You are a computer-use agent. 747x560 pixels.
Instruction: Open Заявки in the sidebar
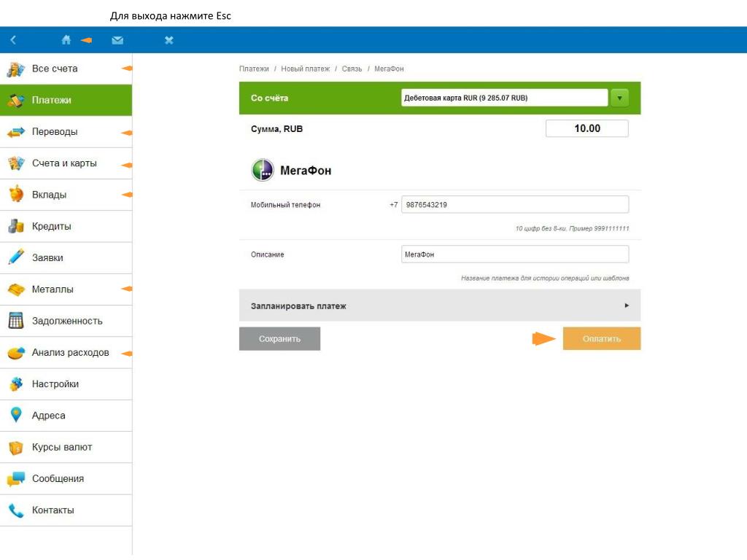coord(66,257)
